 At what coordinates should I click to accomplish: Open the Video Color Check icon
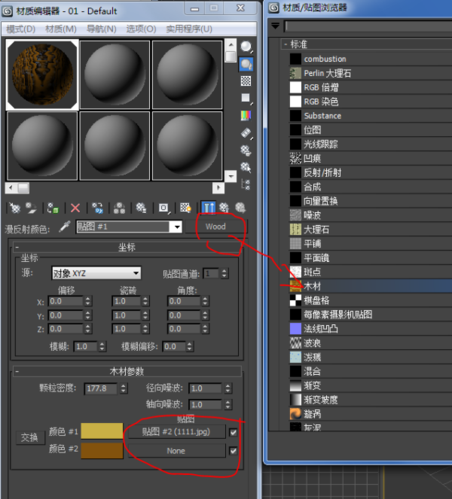(246, 116)
